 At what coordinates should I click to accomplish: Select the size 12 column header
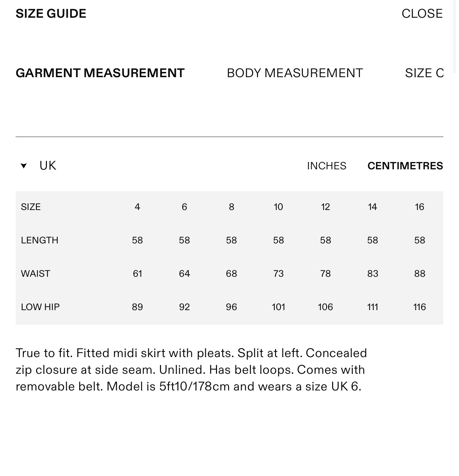325,207
